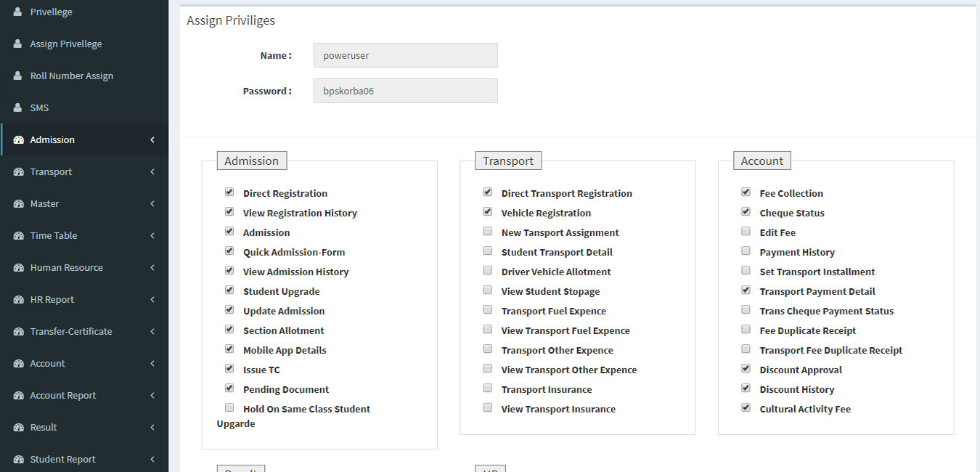The height and width of the screenshot is (472, 980).
Task: Uncheck the Direct Registration checkbox
Action: click(229, 192)
